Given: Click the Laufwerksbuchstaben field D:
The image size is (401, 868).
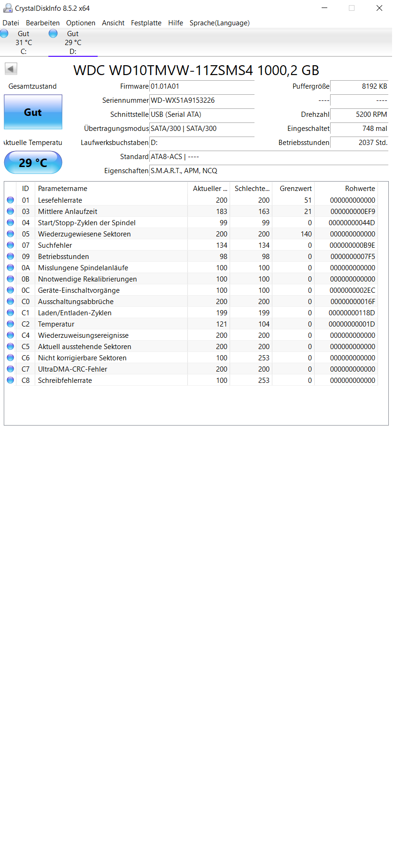Looking at the screenshot, I should pos(202,143).
